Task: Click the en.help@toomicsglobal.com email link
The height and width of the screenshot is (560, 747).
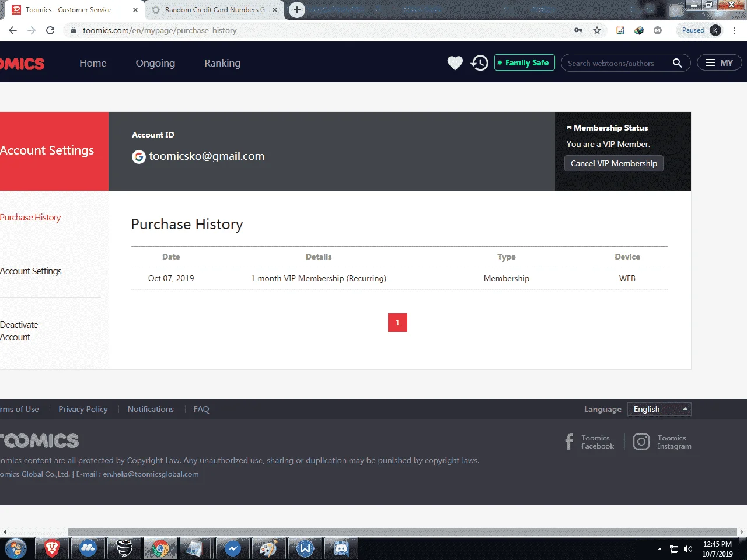Action: click(151, 474)
